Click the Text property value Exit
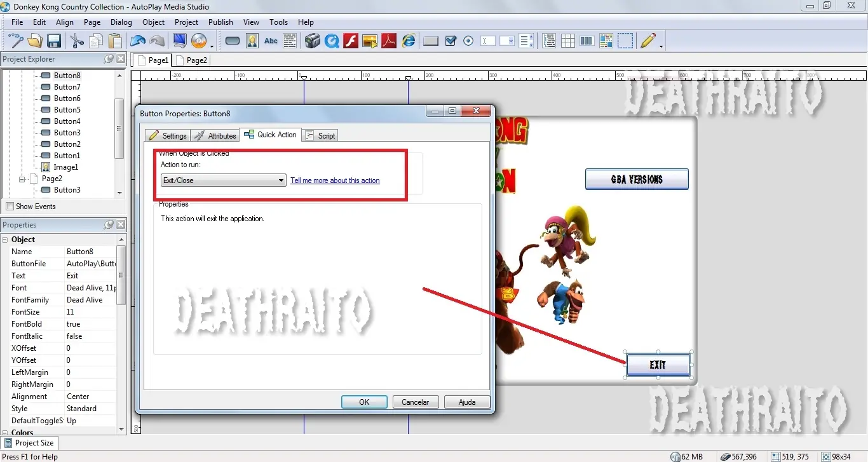This screenshot has width=868, height=462. [x=90, y=276]
